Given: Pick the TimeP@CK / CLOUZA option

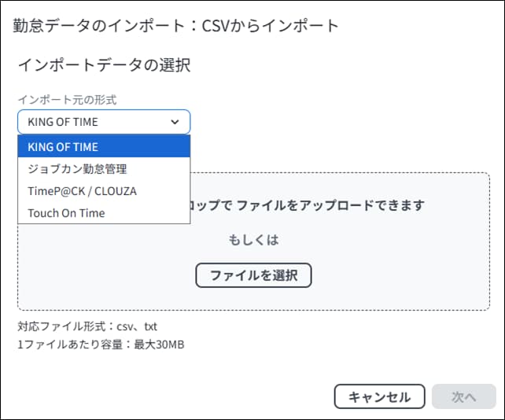Looking at the screenshot, I should click(x=82, y=190).
